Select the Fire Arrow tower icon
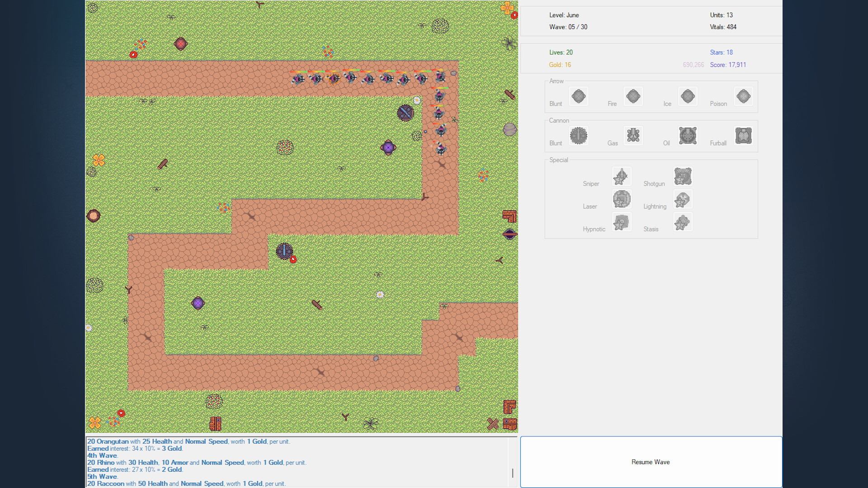Screen dimensions: 868x488 tap(633, 96)
